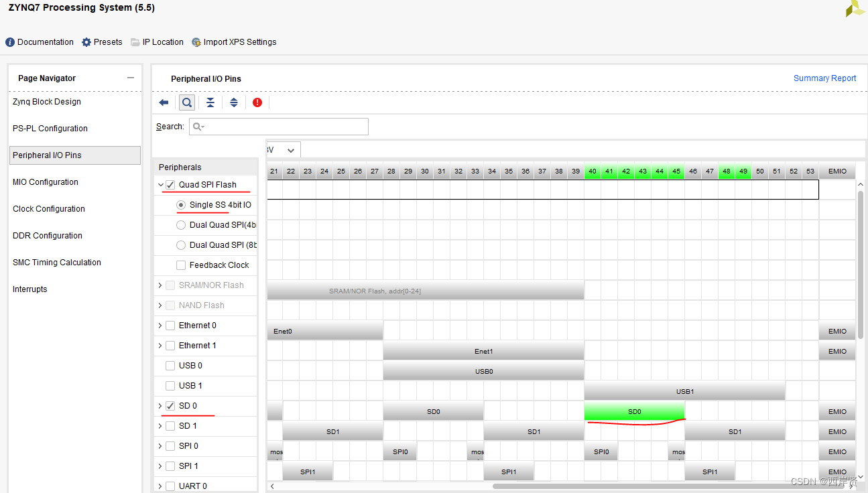Screen dimensions: 868x493
Task: Enable the SD 1 checkbox
Action: 170,426
